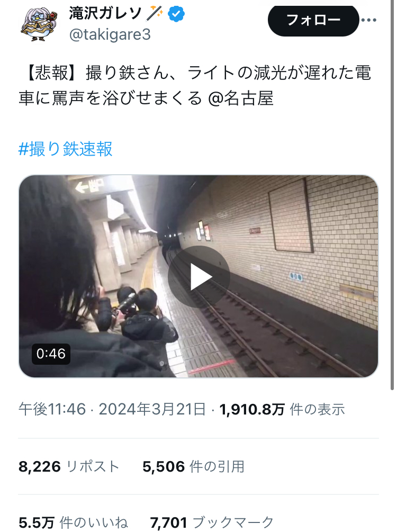
Task: Click the blue verified badge
Action: pyautogui.click(x=176, y=14)
